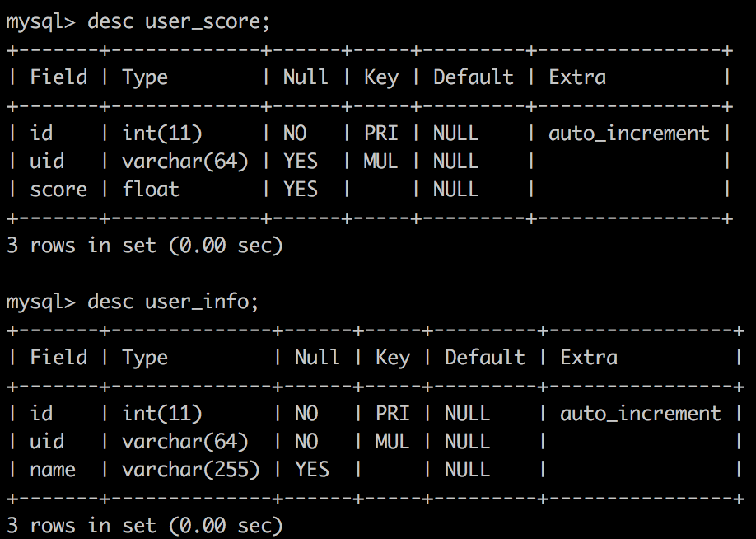Image resolution: width=756 pixels, height=539 pixels.
Task: Click the 'Default' header of user_info table
Action: coord(484,358)
